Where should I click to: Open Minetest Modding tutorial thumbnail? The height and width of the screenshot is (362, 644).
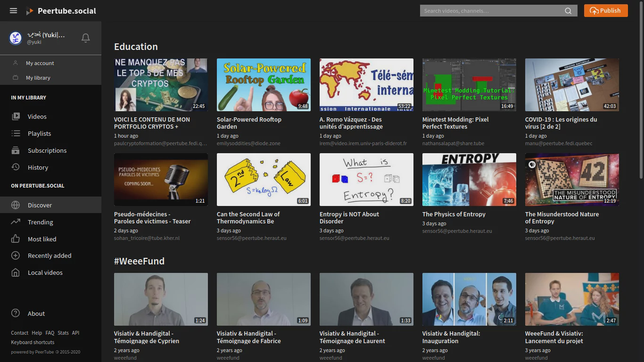[469, 85]
